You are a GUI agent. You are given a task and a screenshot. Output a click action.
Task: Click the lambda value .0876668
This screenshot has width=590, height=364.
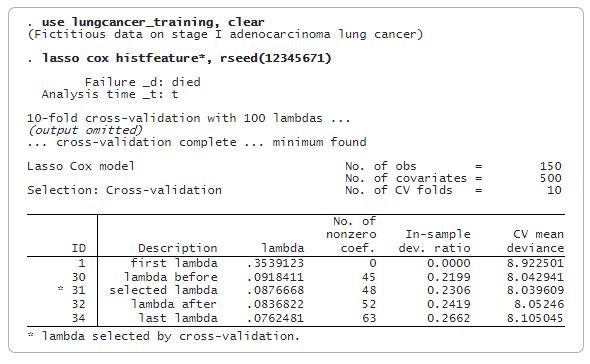275,290
